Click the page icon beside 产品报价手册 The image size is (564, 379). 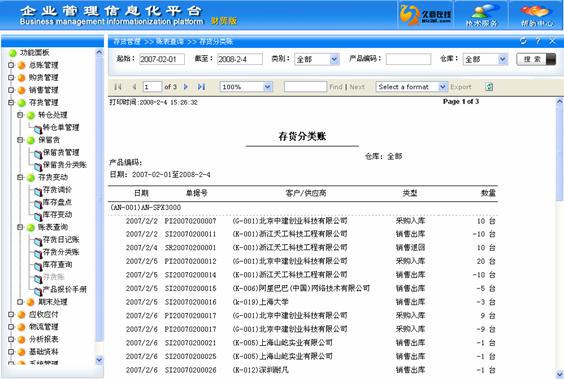(x=38, y=291)
